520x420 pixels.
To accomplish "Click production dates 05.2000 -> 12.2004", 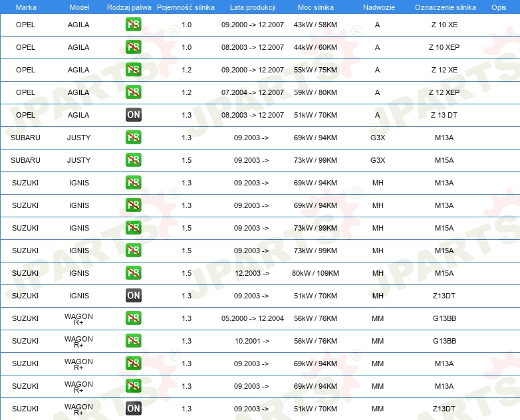I will point(253,318).
